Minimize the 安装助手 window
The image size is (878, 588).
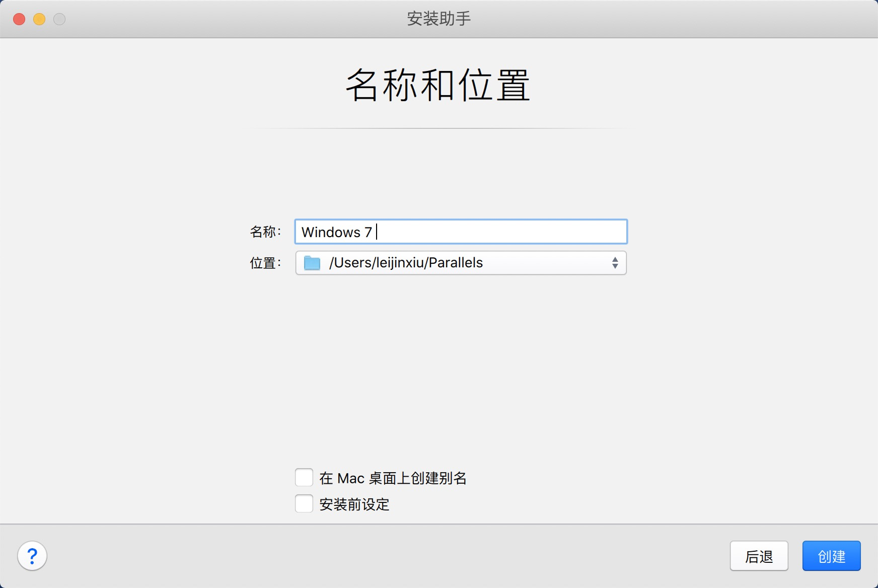39,19
